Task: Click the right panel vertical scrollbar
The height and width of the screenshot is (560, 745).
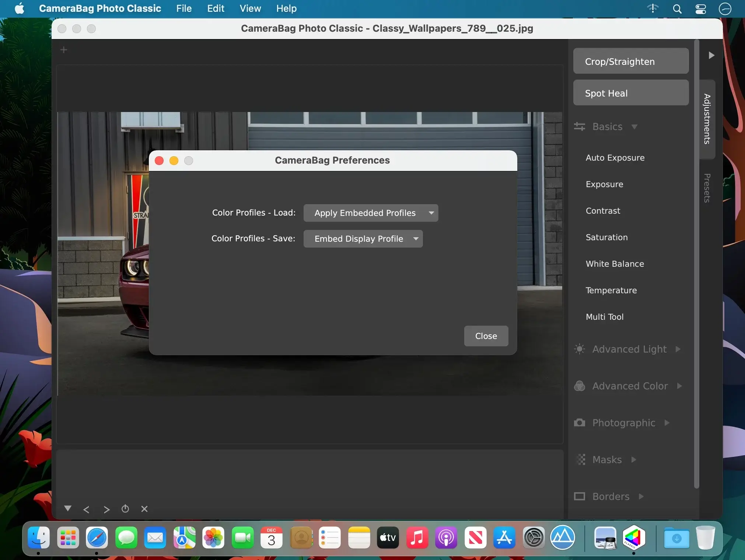Action: click(x=696, y=264)
